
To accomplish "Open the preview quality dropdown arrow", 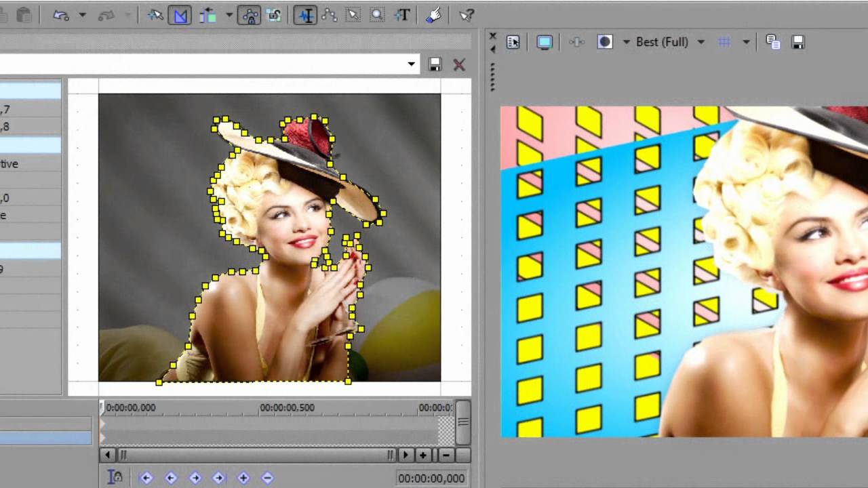I will [701, 42].
